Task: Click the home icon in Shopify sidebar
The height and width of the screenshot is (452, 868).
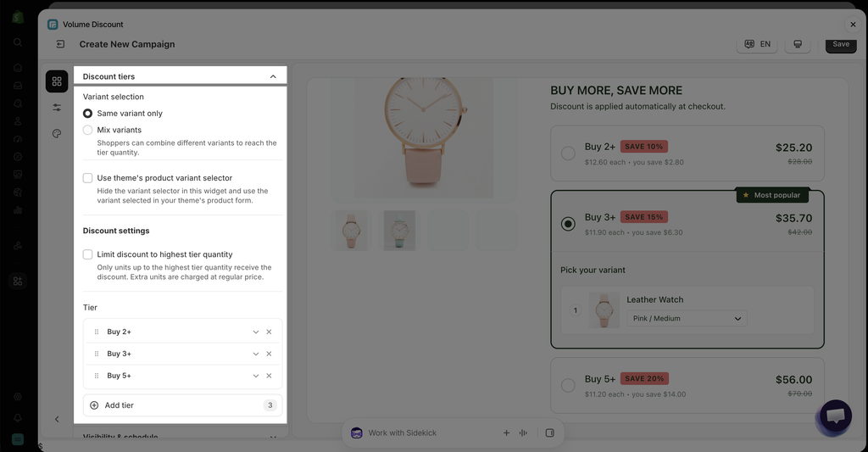Action: tap(18, 68)
